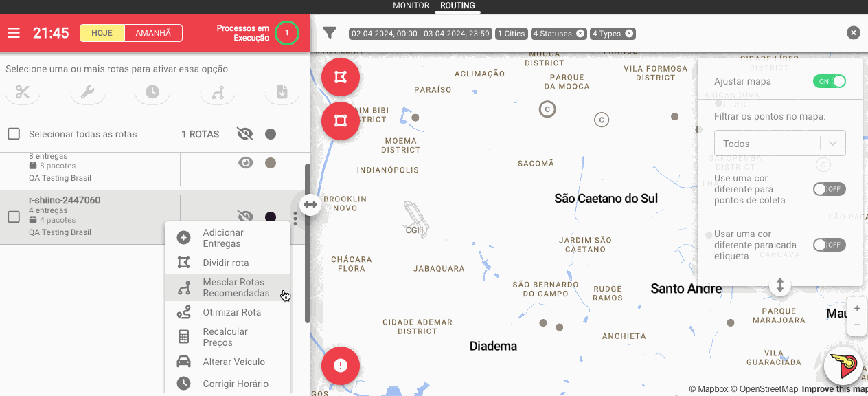Screen dimensions: 868x396
Task: Open three-dot menu for r-shiinc-2447060
Action: [295, 218]
